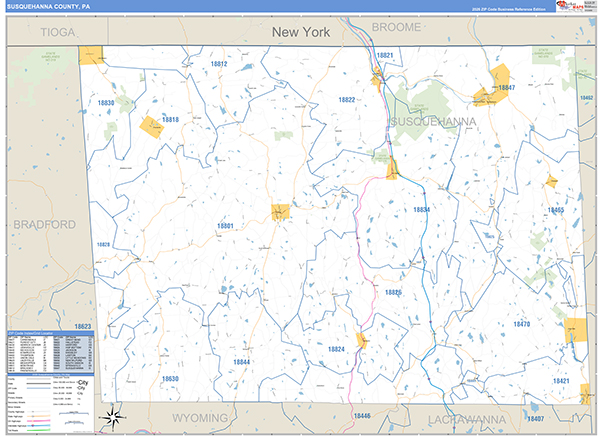Click ZIP code label 18824
600x436 pixels.
[336, 349]
